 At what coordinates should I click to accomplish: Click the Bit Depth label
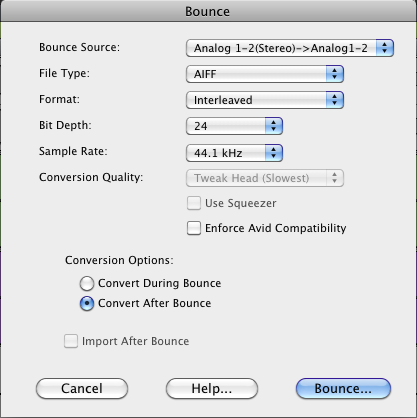pyautogui.click(x=65, y=125)
